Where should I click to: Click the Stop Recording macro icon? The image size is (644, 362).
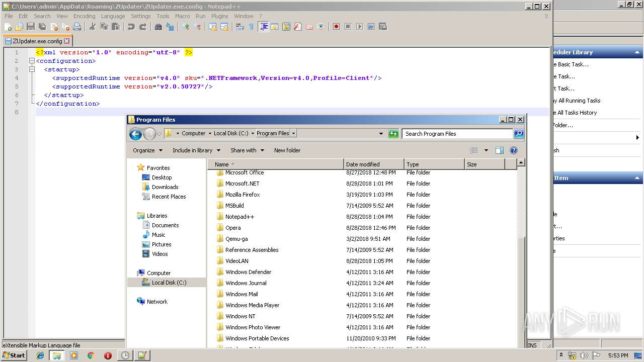(348, 27)
